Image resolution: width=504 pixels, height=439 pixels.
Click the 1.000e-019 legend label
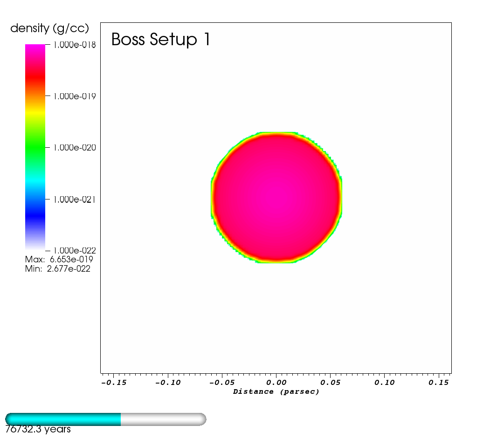tap(75, 96)
